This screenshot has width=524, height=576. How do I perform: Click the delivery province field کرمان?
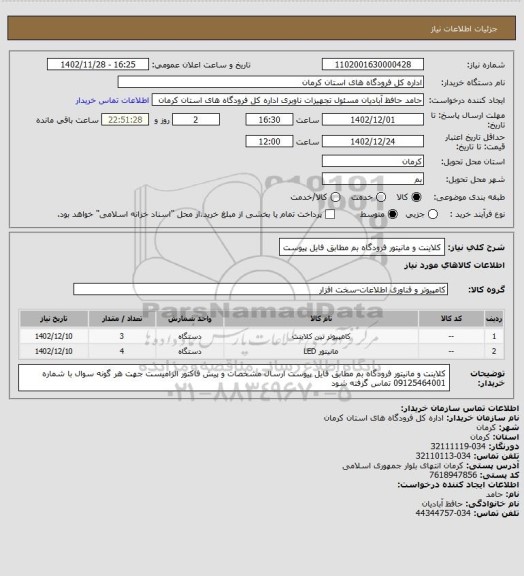click(373, 161)
